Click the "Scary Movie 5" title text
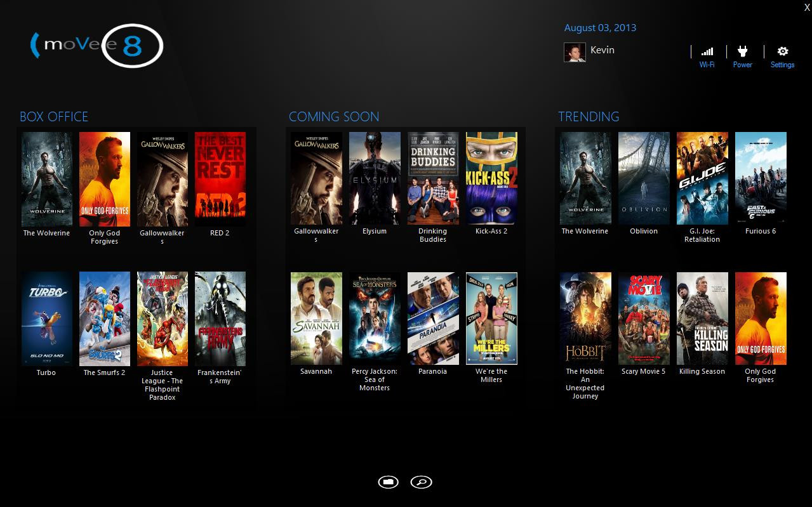The image size is (812, 507). [x=644, y=371]
